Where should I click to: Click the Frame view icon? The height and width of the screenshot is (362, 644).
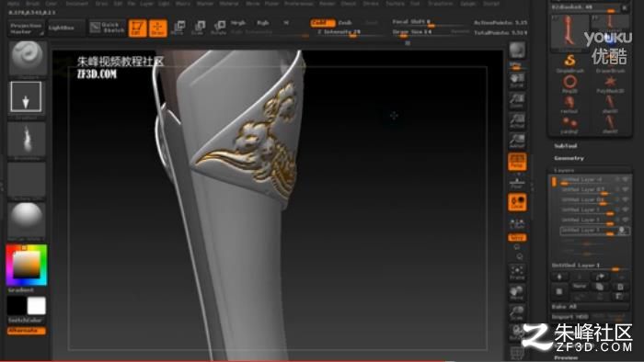[517, 273]
